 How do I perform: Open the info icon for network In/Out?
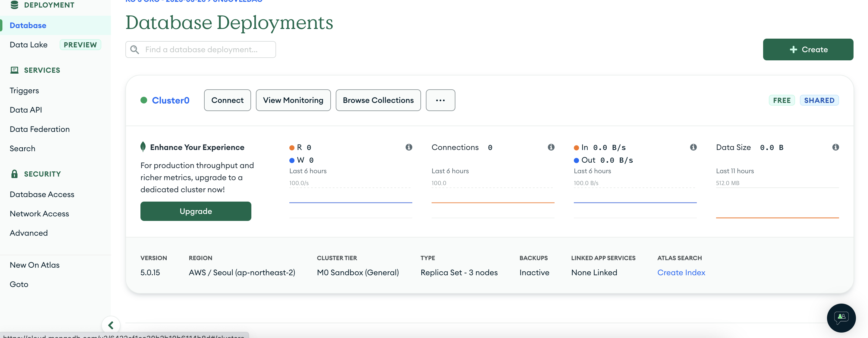693,147
